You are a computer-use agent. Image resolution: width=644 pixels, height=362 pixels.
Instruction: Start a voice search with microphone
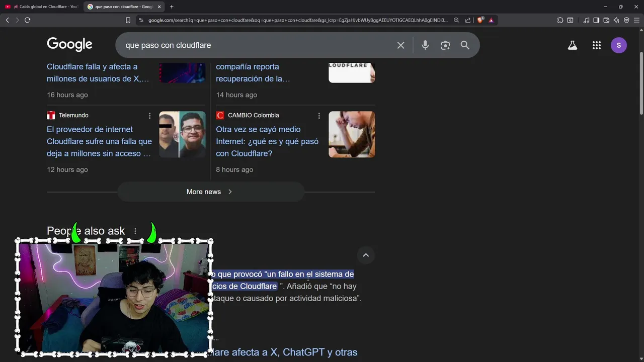(x=425, y=45)
